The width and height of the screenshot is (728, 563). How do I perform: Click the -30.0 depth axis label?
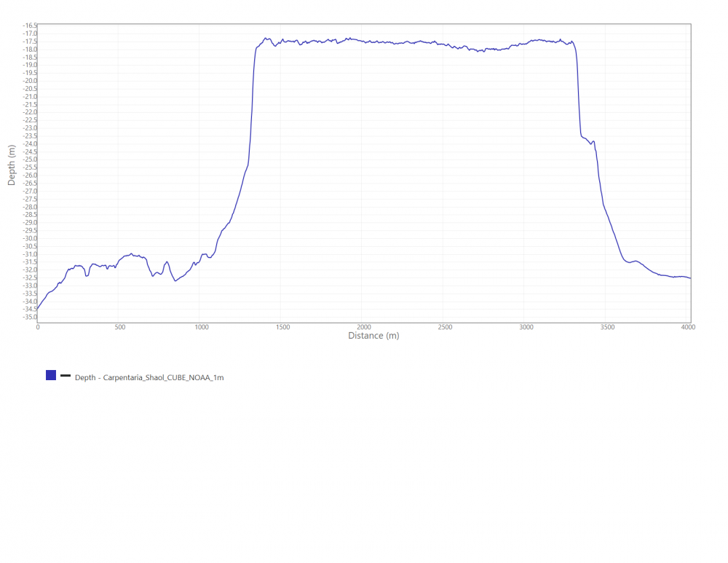pos(30,238)
